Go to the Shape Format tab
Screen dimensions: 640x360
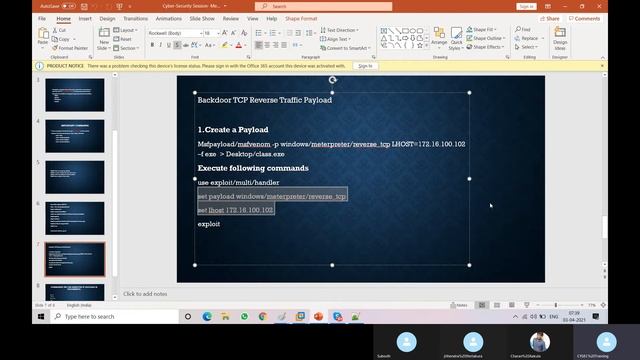tap(301, 19)
